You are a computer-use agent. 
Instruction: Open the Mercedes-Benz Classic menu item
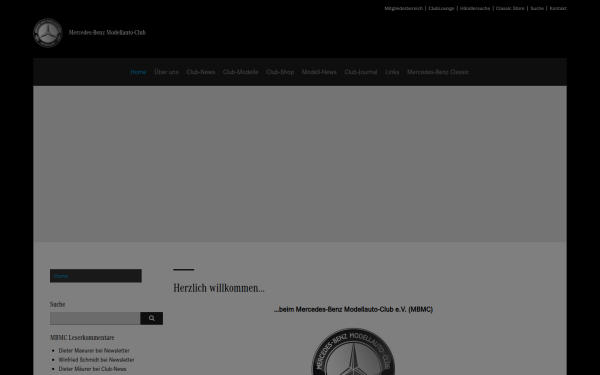[x=438, y=72]
